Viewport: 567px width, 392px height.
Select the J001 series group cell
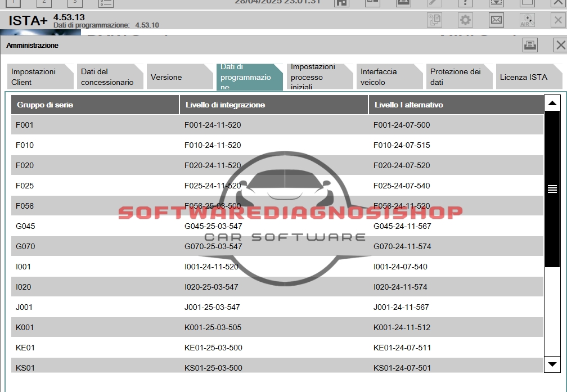coord(24,307)
